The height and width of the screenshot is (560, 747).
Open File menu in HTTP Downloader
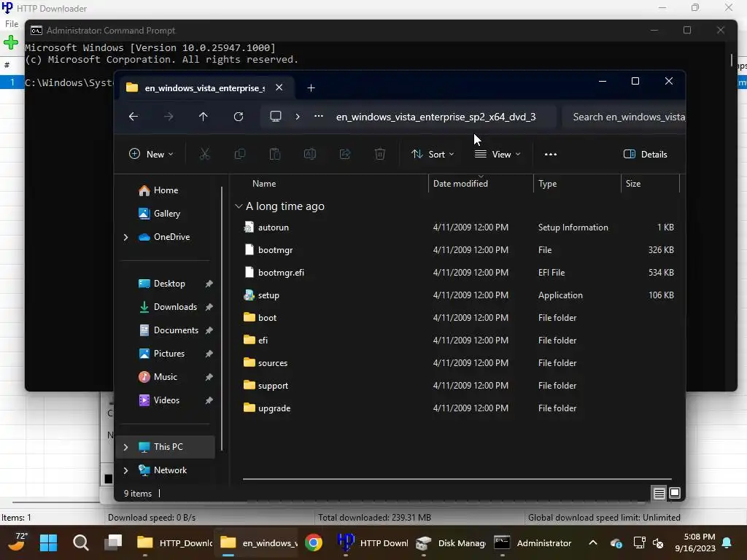[x=12, y=24]
